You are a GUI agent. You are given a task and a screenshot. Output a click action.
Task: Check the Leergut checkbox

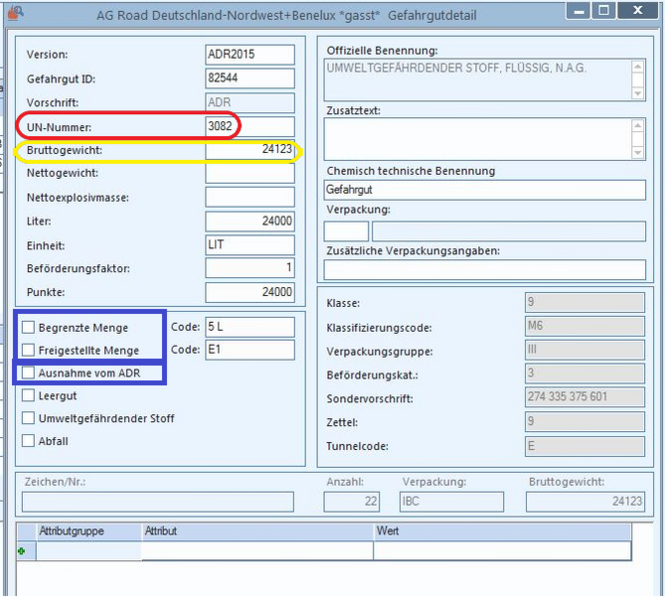pos(28,395)
